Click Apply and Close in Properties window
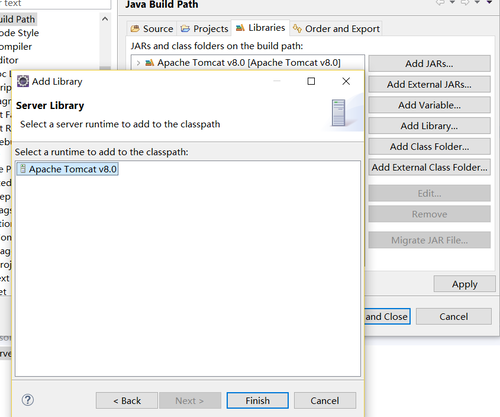This screenshot has height=417, width=500. point(387,316)
